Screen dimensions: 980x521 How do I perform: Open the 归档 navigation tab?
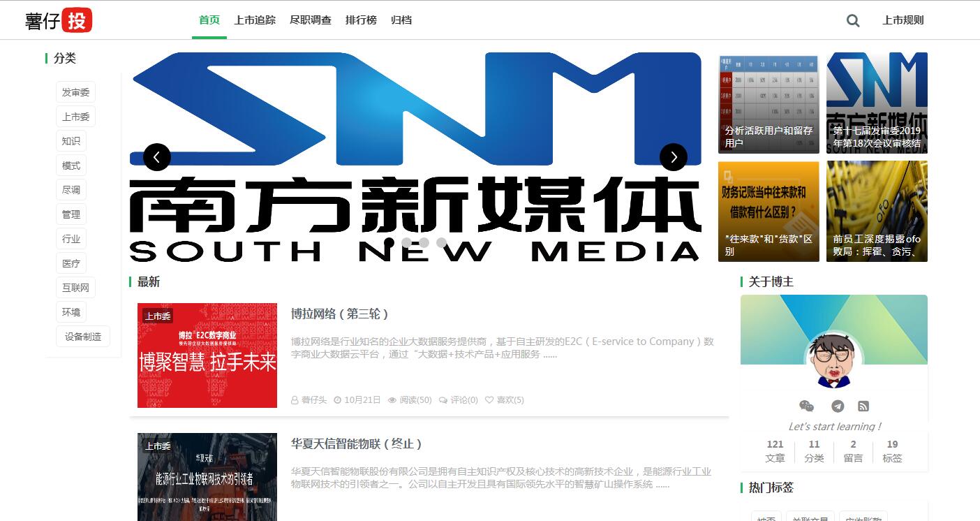point(401,20)
